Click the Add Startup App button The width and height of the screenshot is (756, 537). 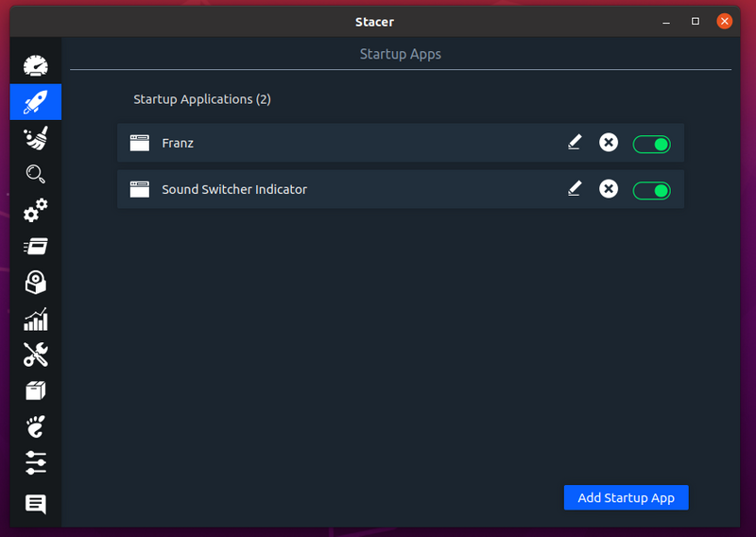626,497
